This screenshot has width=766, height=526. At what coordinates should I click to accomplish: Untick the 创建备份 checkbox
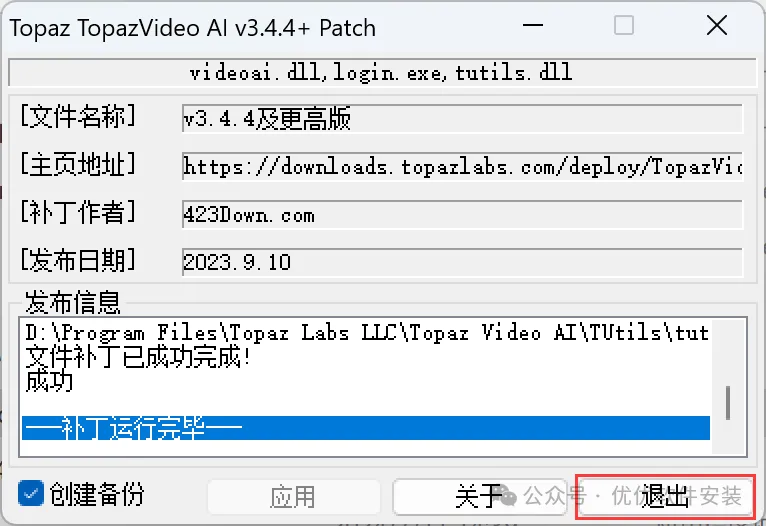pos(30,493)
